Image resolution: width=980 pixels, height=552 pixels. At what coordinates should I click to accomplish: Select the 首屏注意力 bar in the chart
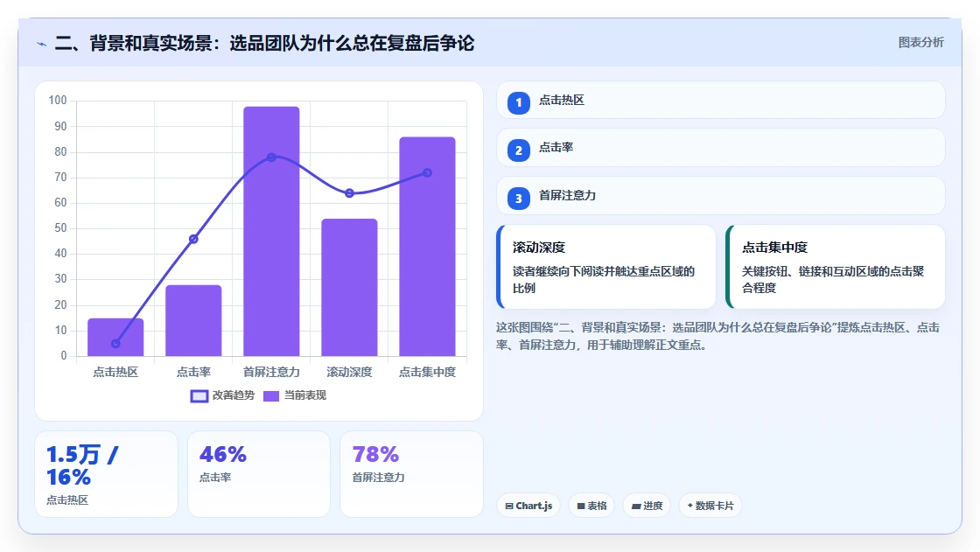[x=271, y=231]
